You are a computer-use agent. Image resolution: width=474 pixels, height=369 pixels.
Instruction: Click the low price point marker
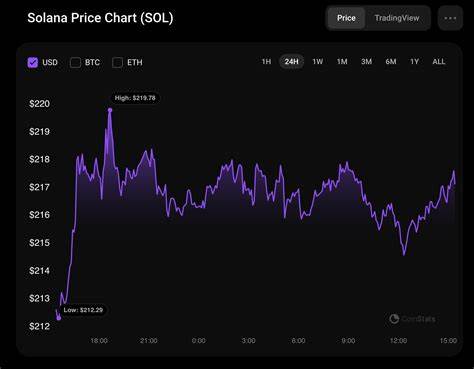59,318
